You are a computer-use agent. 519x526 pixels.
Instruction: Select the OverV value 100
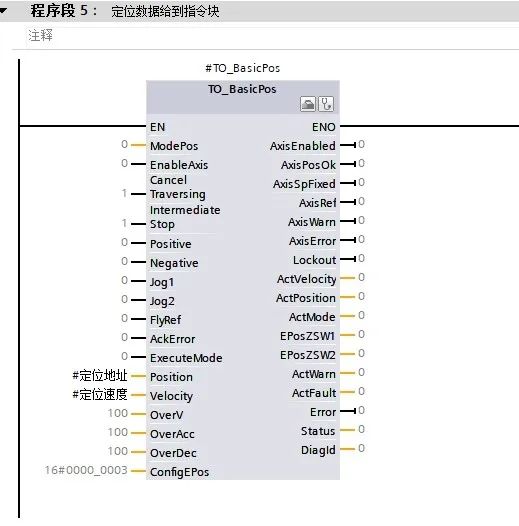pos(118,413)
